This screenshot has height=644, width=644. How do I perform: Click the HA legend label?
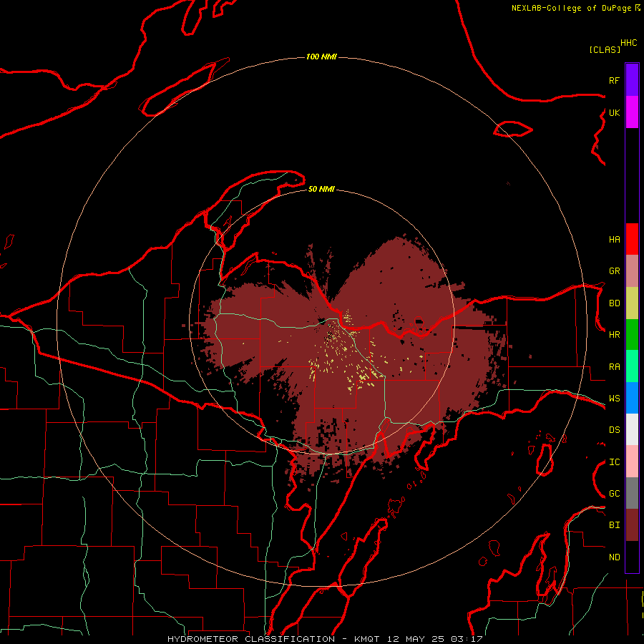[615, 239]
